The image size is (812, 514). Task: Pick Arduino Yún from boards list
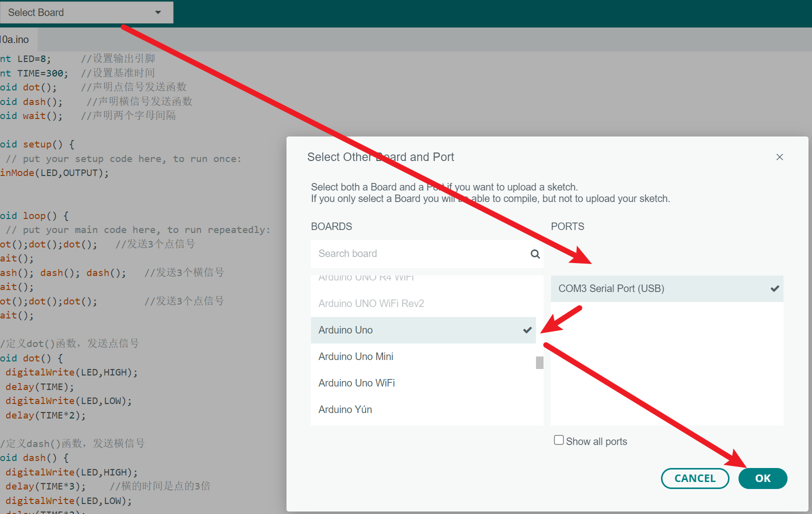(423, 409)
